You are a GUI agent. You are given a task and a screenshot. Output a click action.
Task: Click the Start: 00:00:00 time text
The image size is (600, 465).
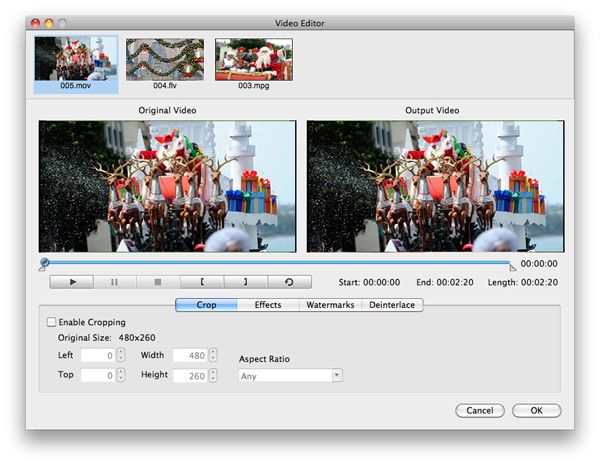click(x=369, y=282)
